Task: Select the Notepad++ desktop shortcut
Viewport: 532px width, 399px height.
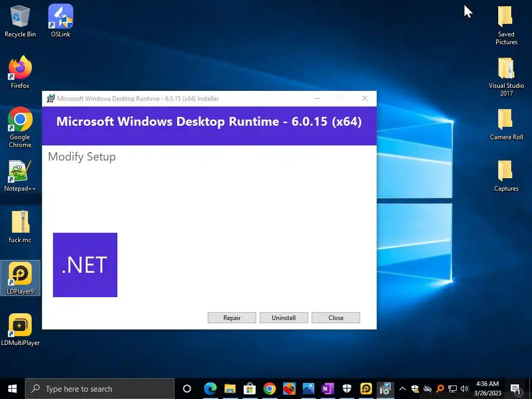Action: [20, 176]
